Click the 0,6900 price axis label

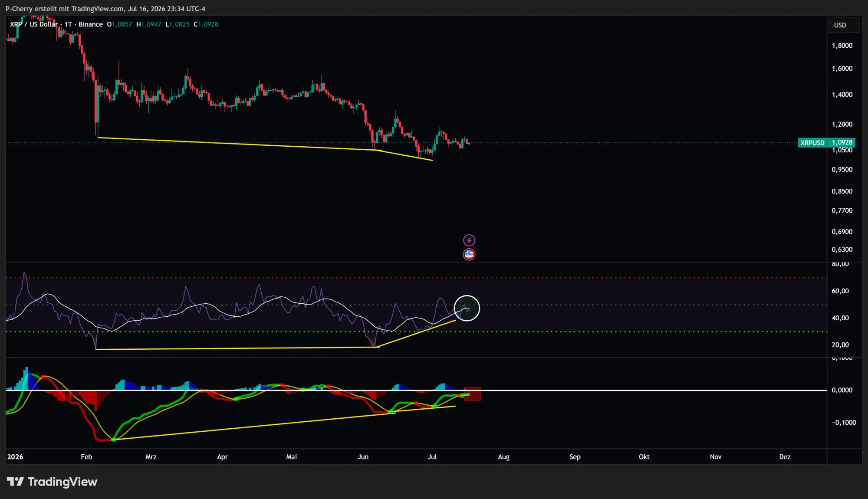[x=842, y=232]
